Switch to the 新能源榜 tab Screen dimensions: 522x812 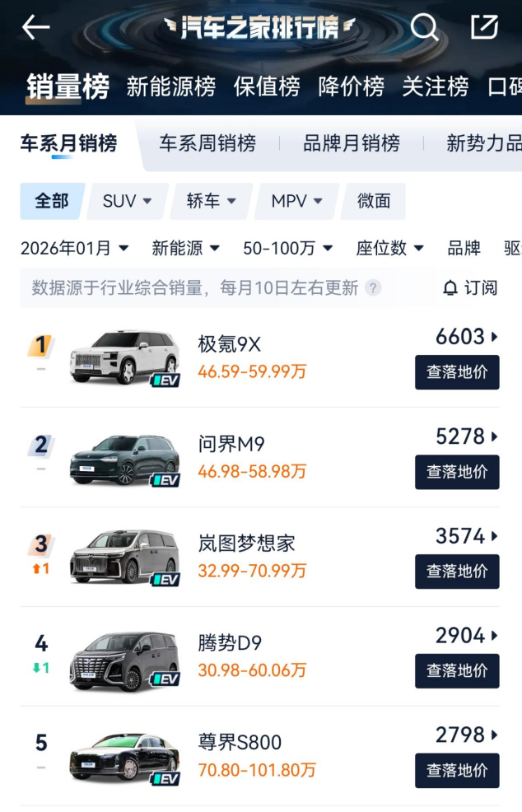170,86
